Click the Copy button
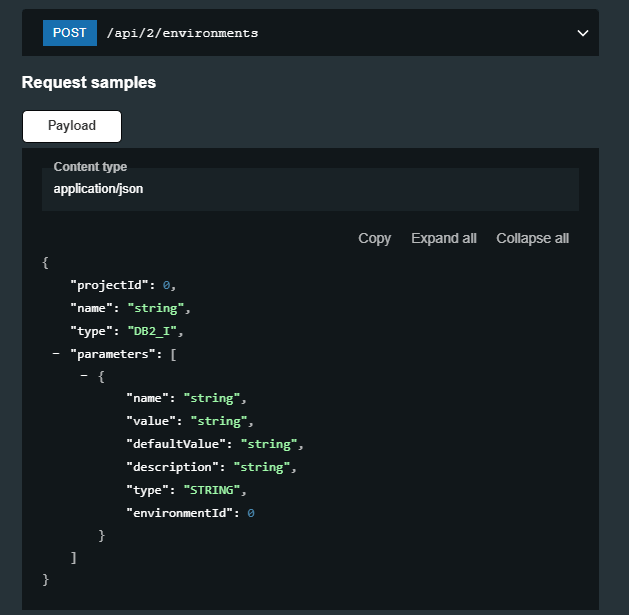The width and height of the screenshot is (629, 615). [374, 238]
